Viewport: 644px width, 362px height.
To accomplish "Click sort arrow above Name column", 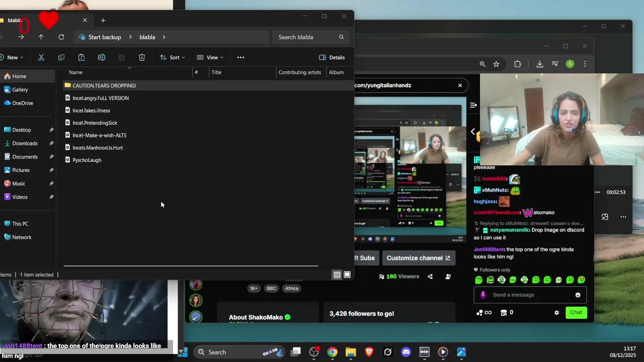I will pyautogui.click(x=130, y=68).
